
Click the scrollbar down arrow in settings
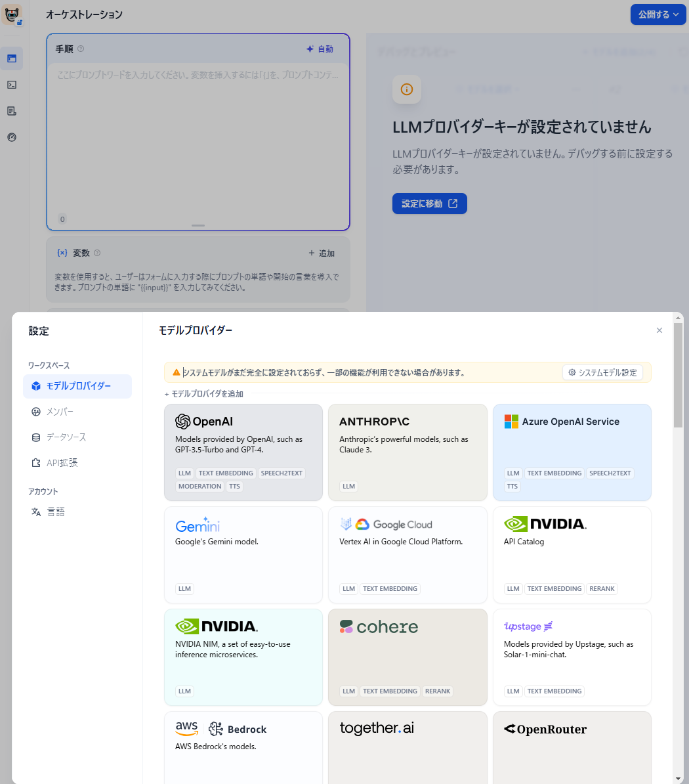pyautogui.click(x=678, y=779)
